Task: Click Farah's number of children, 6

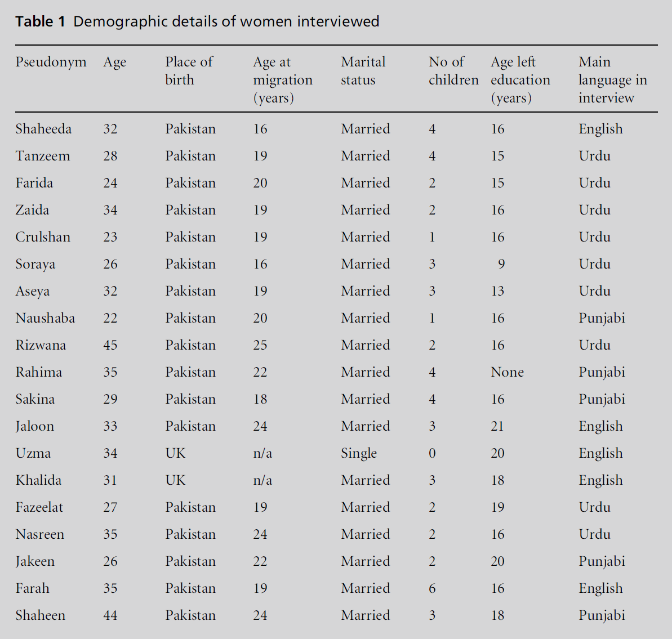Action: pyautogui.click(x=432, y=588)
